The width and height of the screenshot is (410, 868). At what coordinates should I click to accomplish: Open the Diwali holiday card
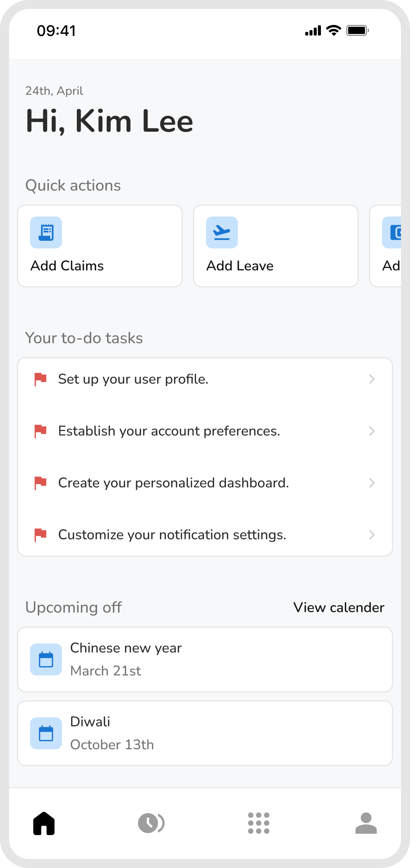(x=205, y=733)
